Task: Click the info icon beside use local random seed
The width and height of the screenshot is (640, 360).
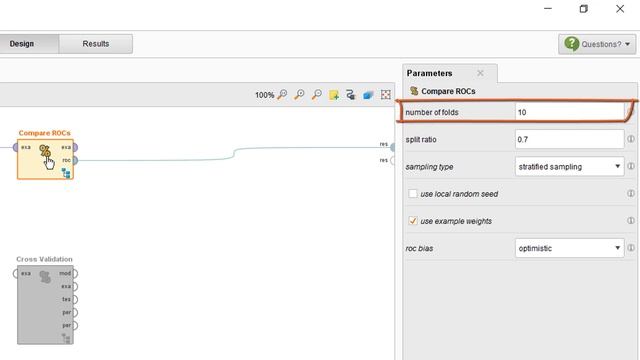Action: point(631,193)
